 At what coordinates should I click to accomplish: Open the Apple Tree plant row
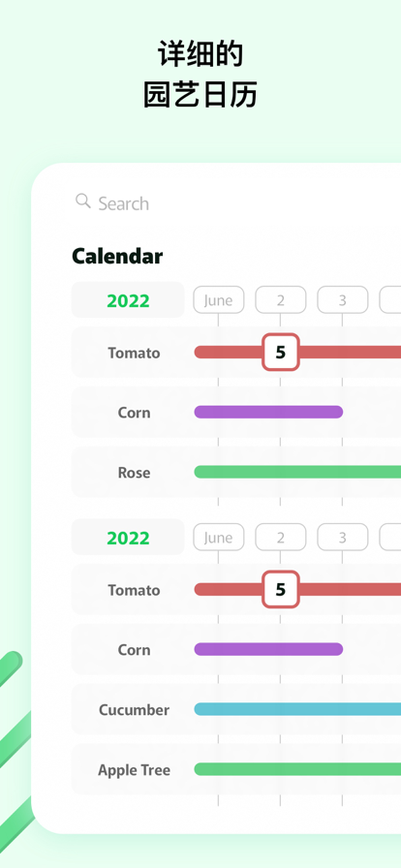(x=236, y=769)
